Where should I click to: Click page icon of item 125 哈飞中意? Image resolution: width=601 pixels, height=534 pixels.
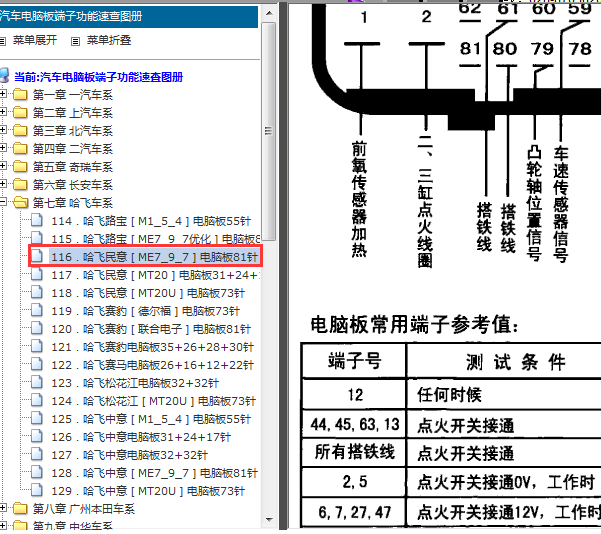click(37, 418)
